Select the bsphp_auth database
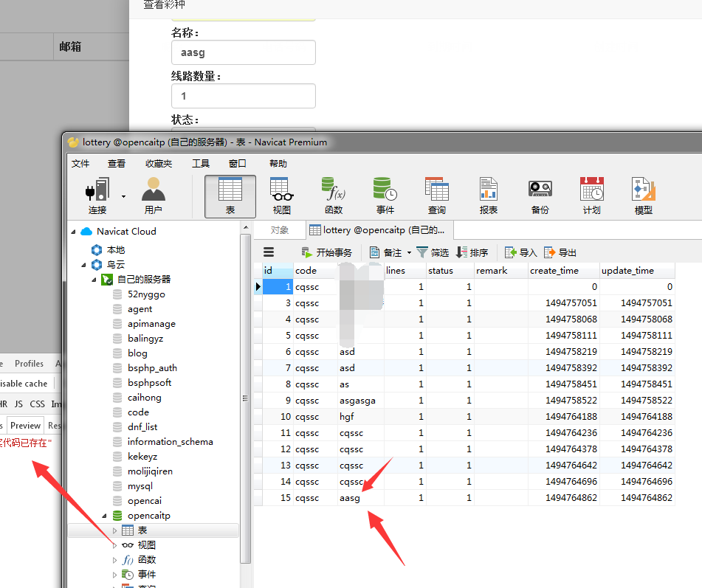 tap(152, 368)
